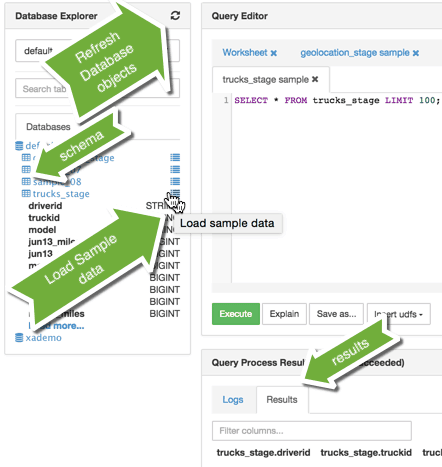The width and height of the screenshot is (442, 467).
Task: Refresh the Database Explorer objects
Action: click(x=175, y=15)
